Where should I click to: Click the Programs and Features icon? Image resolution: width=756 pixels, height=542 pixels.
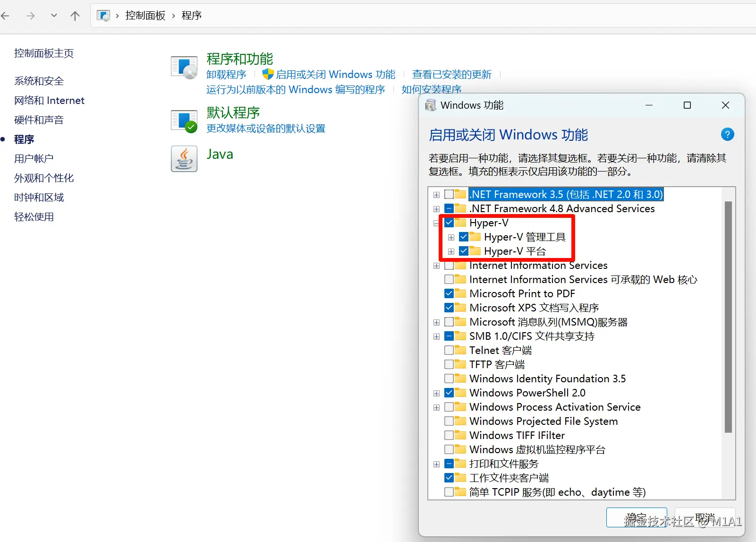point(184,67)
